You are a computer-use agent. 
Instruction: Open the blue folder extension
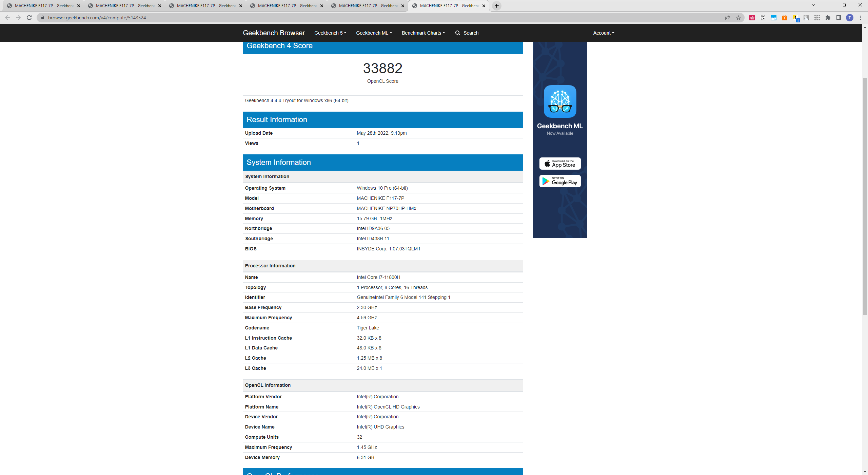coord(774,18)
